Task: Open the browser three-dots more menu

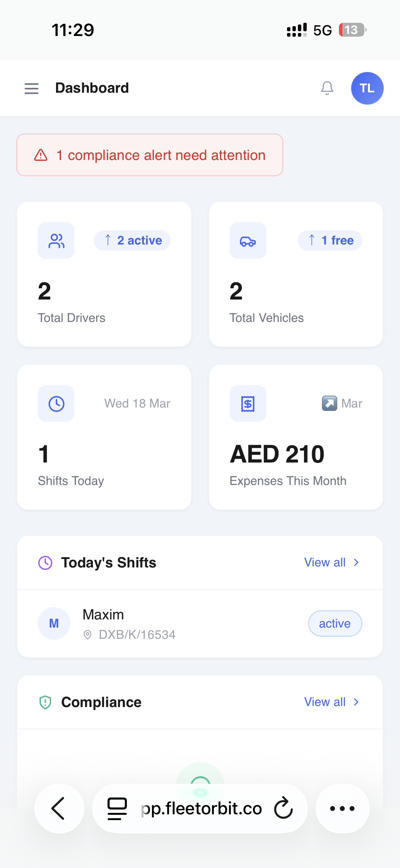Action: [342, 809]
